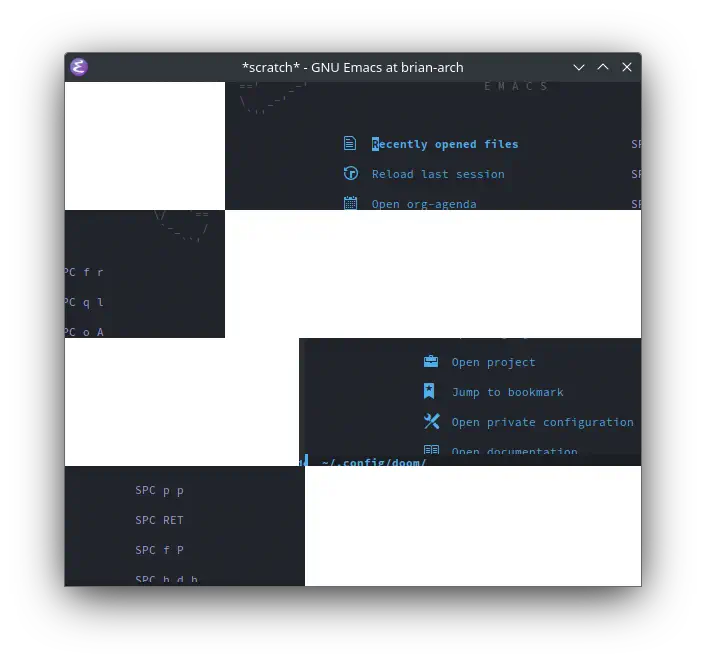The height and width of the screenshot is (663, 706).
Task: Choose Jump to bookmark
Action: 507,392
